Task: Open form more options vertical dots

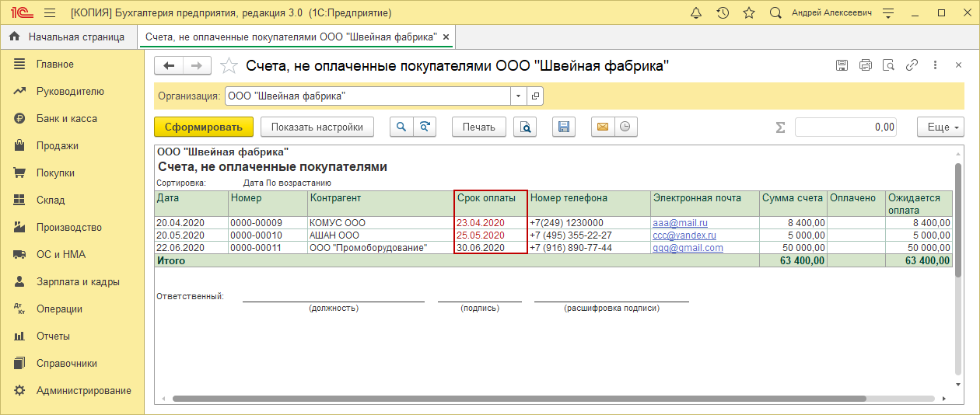Action: 935,66
